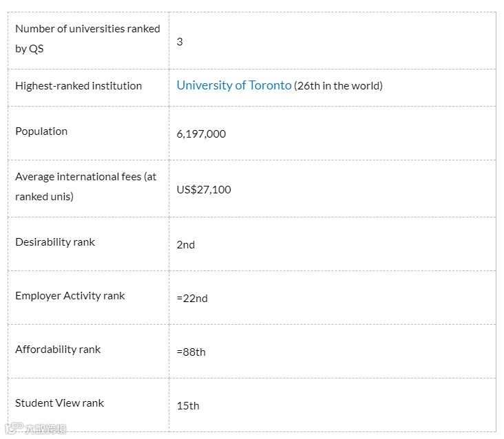Click the "Population" row label

coord(41,131)
